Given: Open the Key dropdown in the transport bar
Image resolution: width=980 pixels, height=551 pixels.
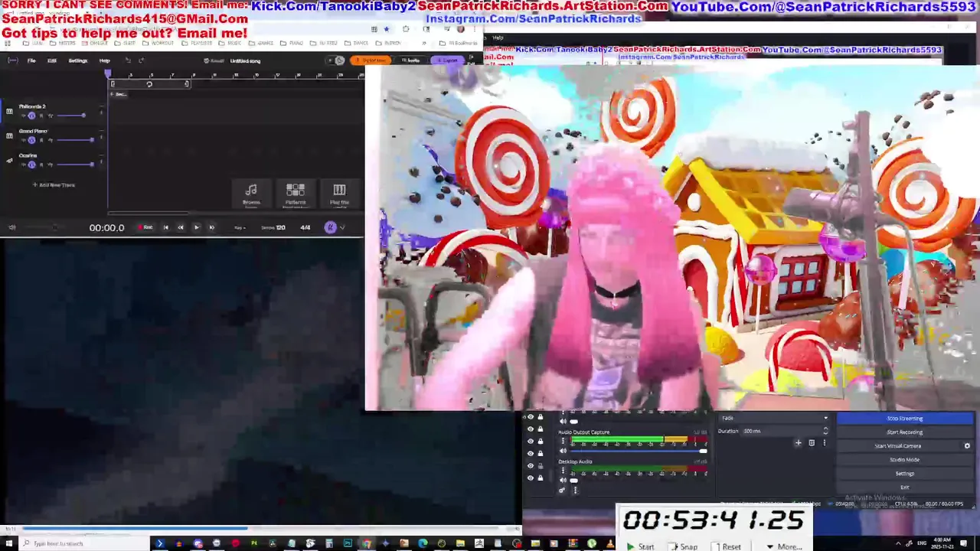Looking at the screenshot, I should 240,227.
